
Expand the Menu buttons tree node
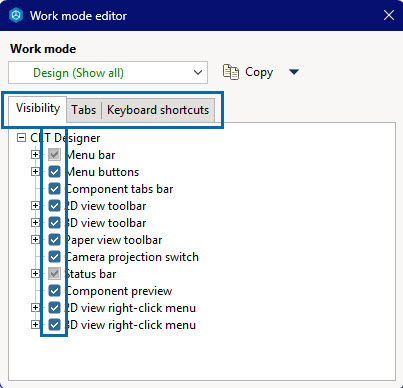[x=35, y=172]
